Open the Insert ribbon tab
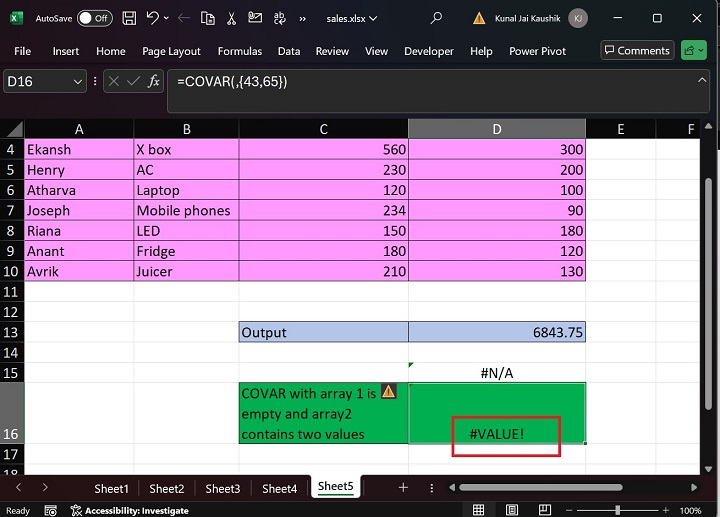Image resolution: width=720 pixels, height=517 pixels. 66,51
